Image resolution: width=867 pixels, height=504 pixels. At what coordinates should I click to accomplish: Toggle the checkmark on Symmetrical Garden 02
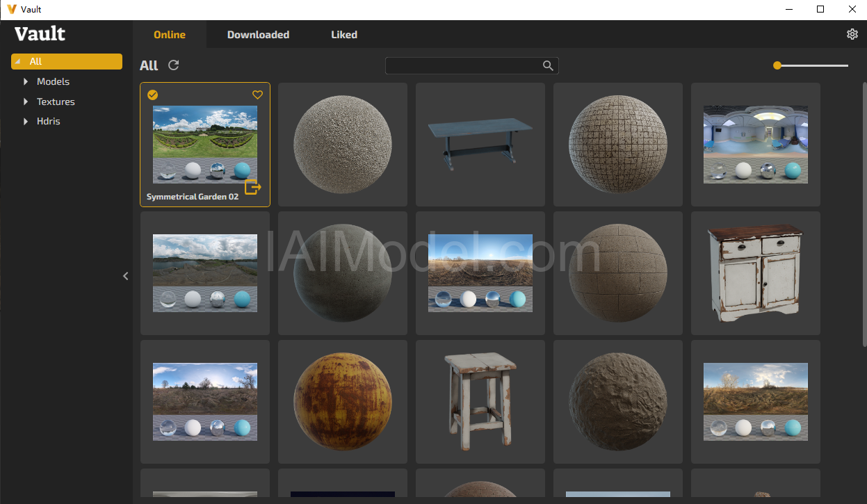153,95
